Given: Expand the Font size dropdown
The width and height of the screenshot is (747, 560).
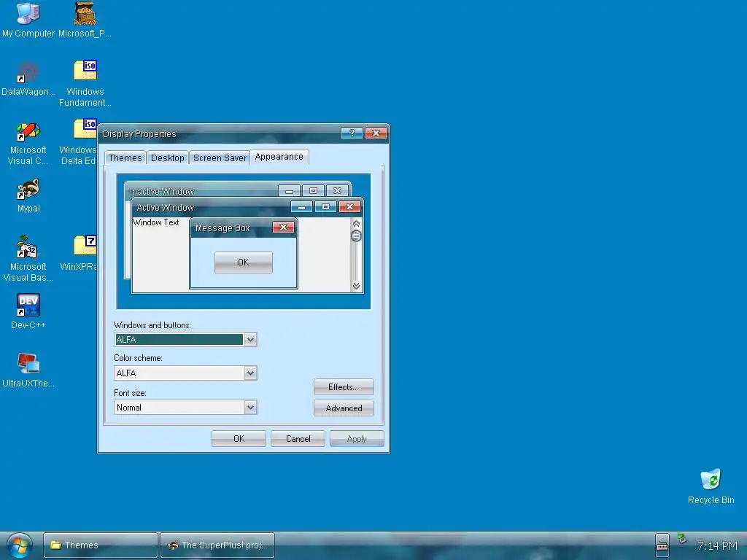Looking at the screenshot, I should click(x=251, y=407).
